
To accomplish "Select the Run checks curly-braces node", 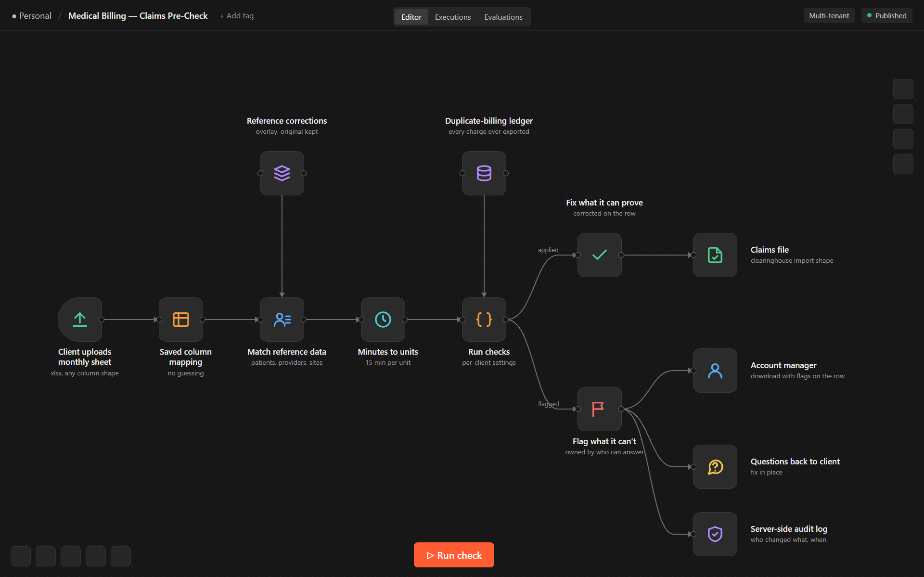I will [x=484, y=320].
